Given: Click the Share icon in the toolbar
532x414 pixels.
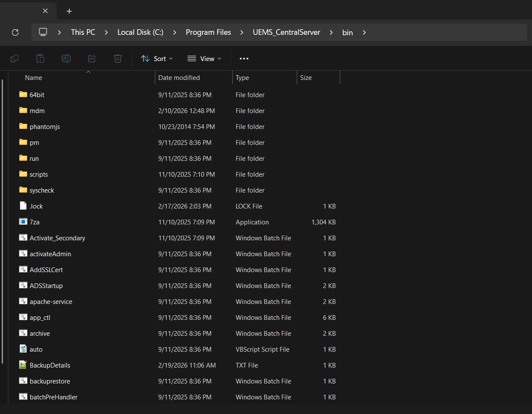Looking at the screenshot, I should [x=92, y=58].
